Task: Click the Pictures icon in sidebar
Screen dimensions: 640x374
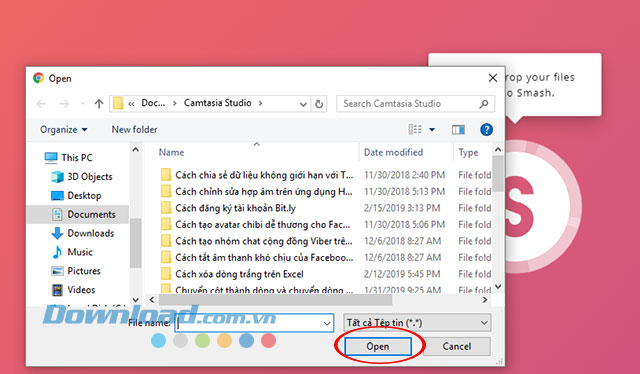Action: pyautogui.click(x=57, y=271)
